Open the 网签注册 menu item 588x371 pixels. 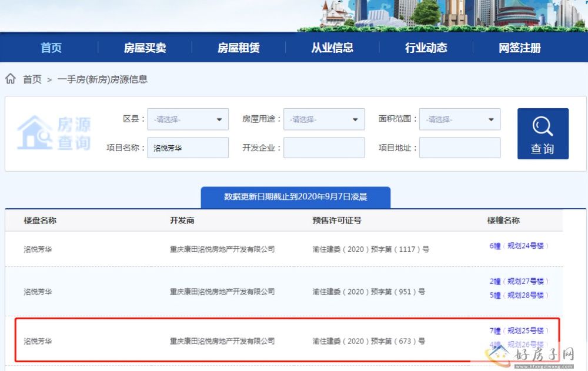coord(520,48)
